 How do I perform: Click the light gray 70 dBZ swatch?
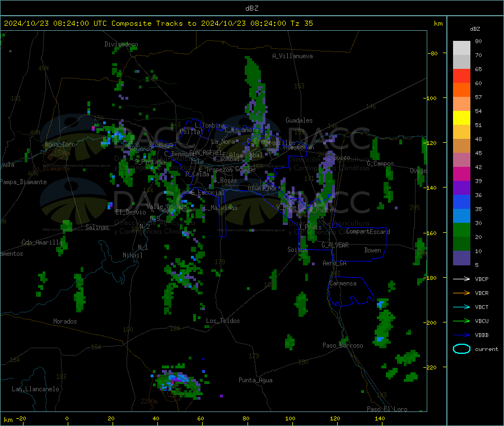[461, 48]
